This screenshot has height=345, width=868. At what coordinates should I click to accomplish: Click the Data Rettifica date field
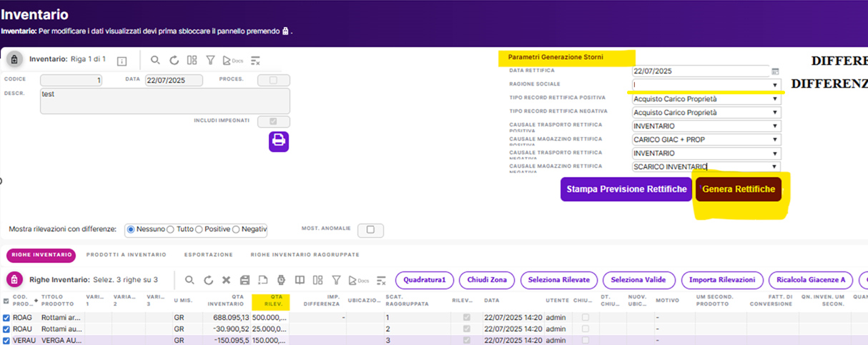tap(700, 71)
